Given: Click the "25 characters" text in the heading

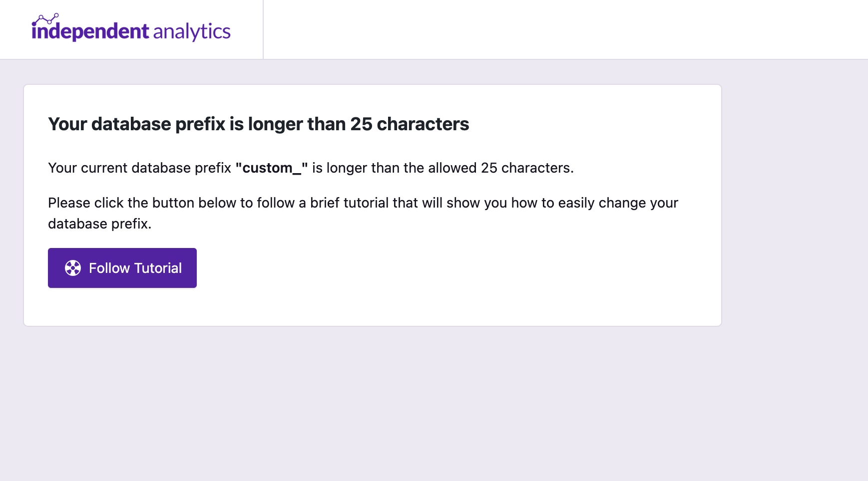Looking at the screenshot, I should (x=410, y=124).
